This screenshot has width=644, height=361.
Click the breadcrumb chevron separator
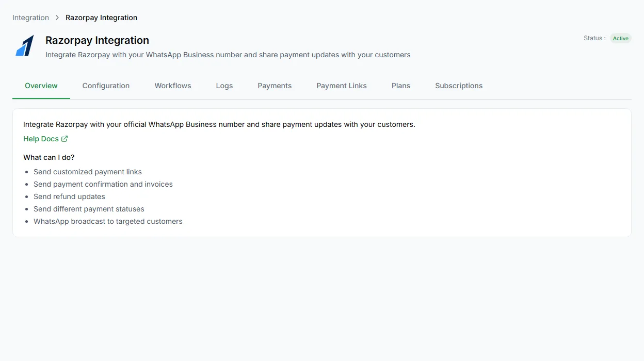(x=57, y=18)
